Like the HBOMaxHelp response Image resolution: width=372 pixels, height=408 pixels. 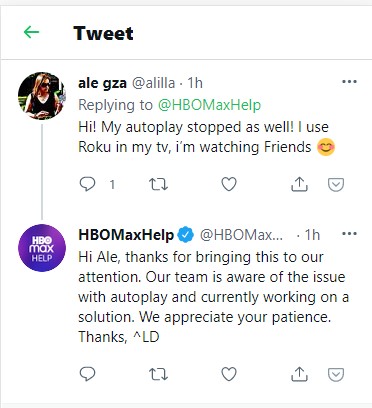click(x=229, y=374)
